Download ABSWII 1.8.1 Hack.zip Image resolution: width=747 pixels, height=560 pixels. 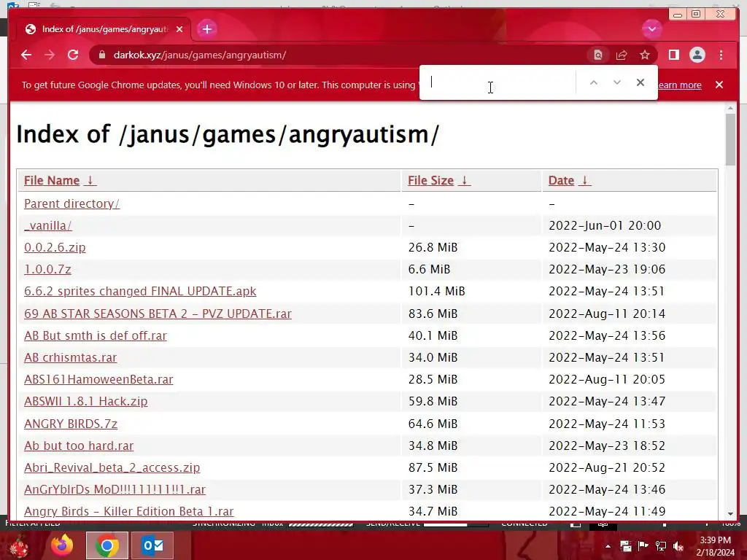[86, 402]
